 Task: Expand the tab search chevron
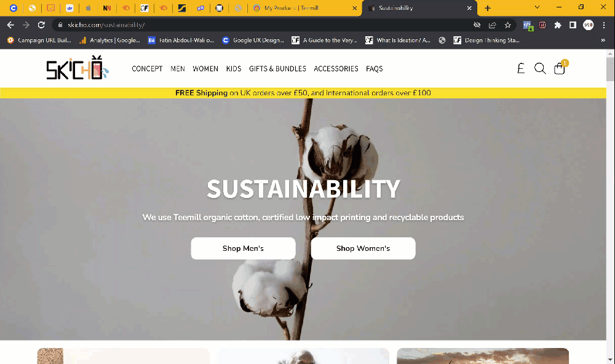(538, 7)
